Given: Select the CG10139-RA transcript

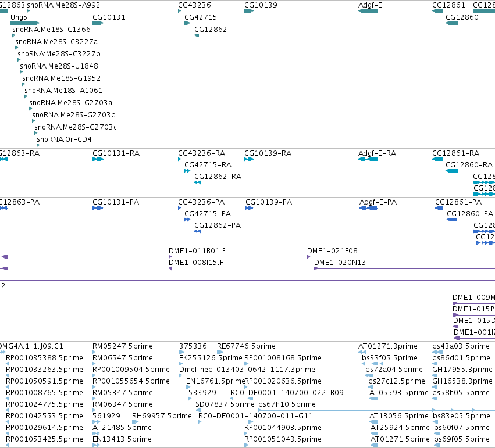Looking at the screenshot, I should (x=249, y=159).
